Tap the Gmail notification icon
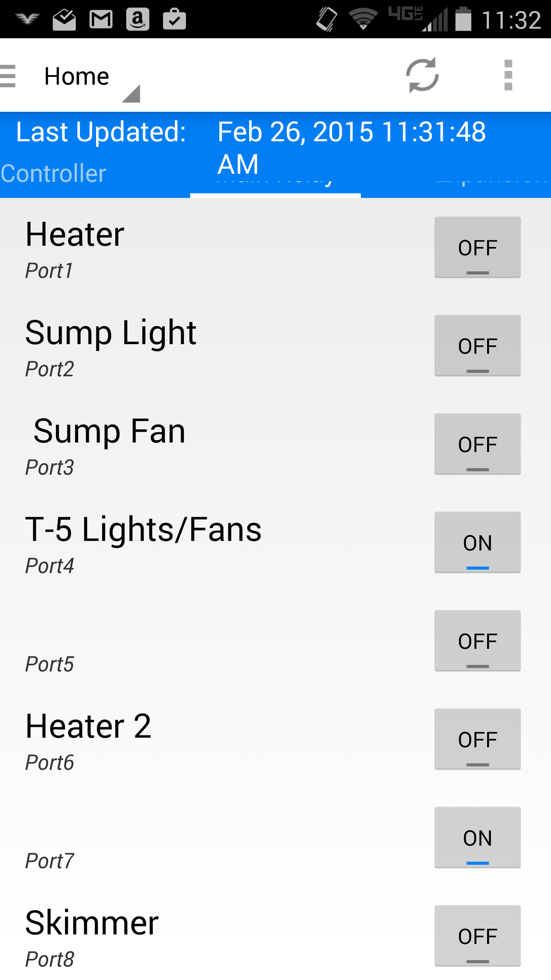551x980 pixels. coord(101,19)
